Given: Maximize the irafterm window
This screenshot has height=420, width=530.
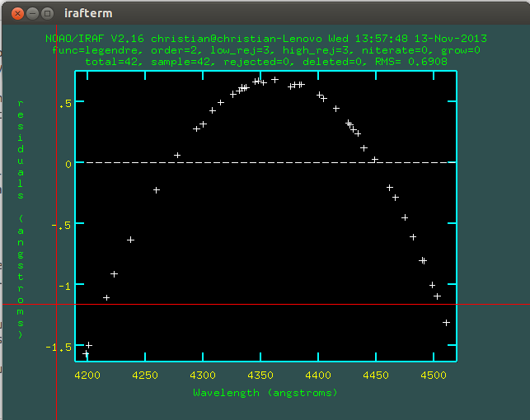Looking at the screenshot, I should click(48, 13).
